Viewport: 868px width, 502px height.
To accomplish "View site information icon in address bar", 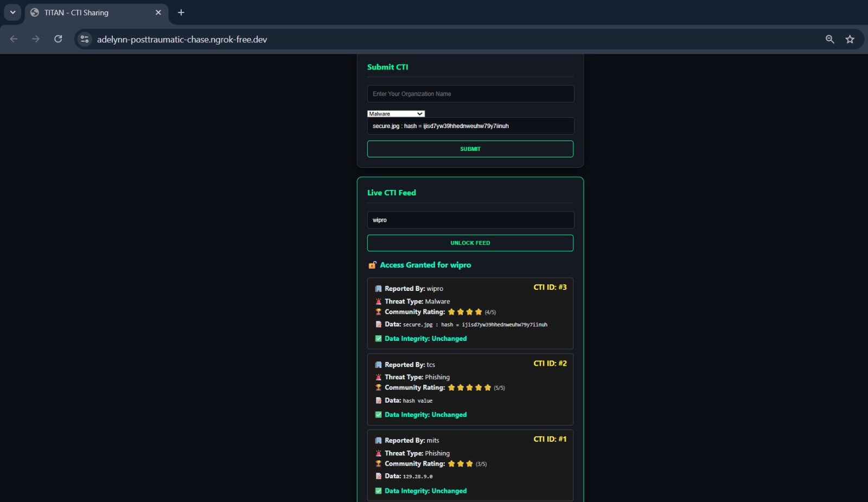I will (x=85, y=39).
